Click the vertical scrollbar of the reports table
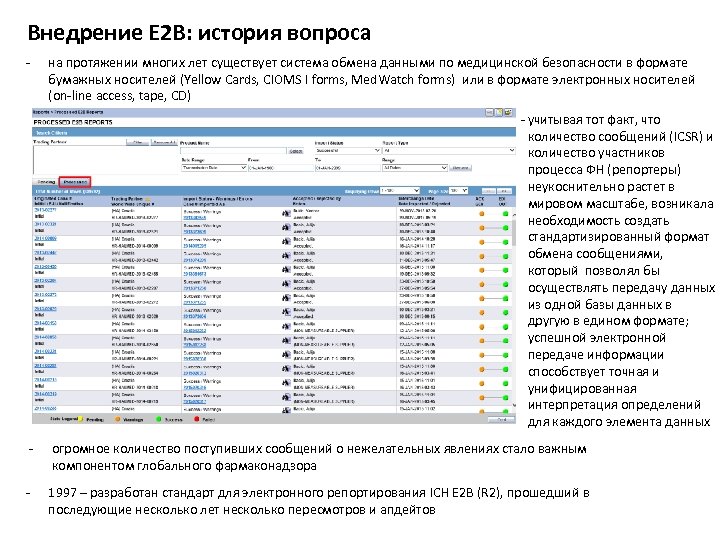The image size is (720, 540). (514, 310)
